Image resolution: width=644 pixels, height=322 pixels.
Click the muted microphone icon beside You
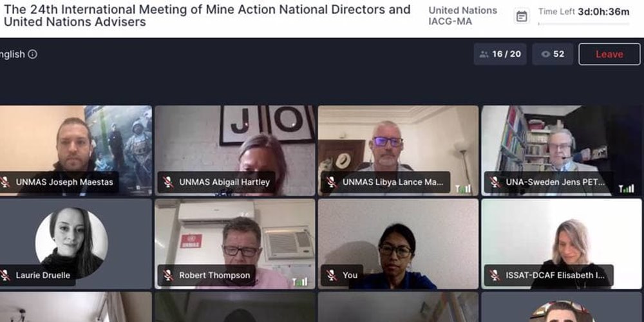tap(332, 275)
